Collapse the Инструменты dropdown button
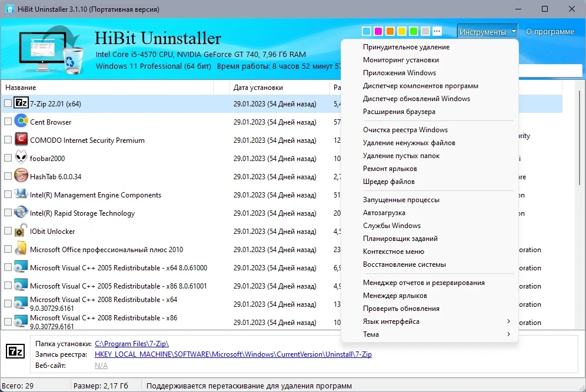This screenshot has width=586, height=392. pos(487,32)
